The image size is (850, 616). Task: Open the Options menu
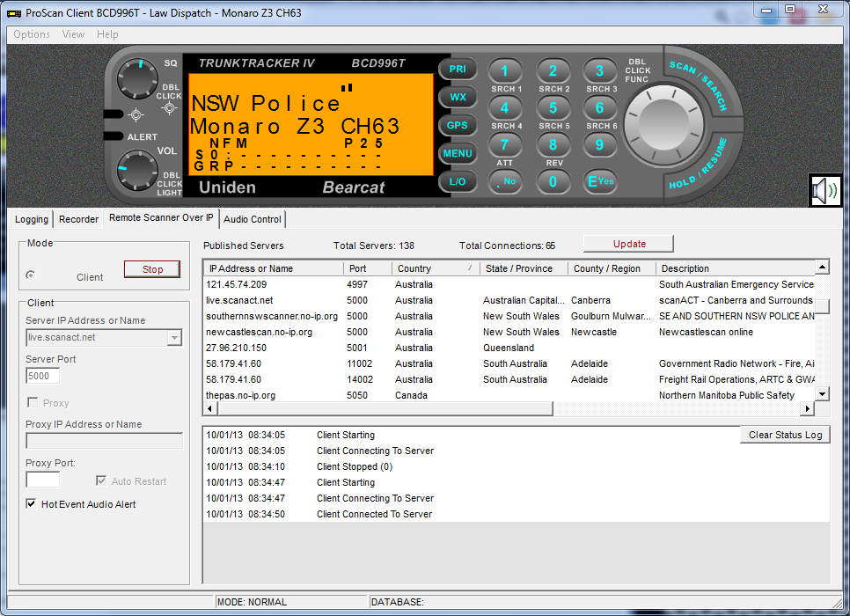pos(32,34)
